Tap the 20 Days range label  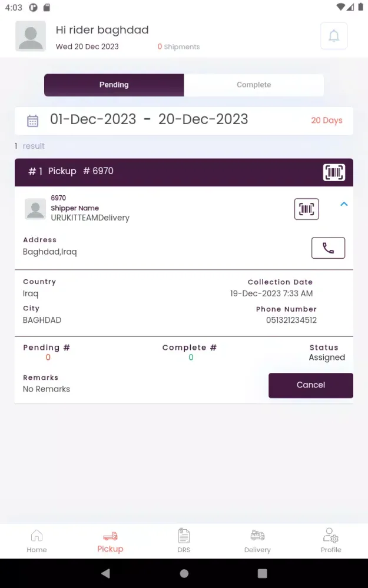[x=327, y=121]
